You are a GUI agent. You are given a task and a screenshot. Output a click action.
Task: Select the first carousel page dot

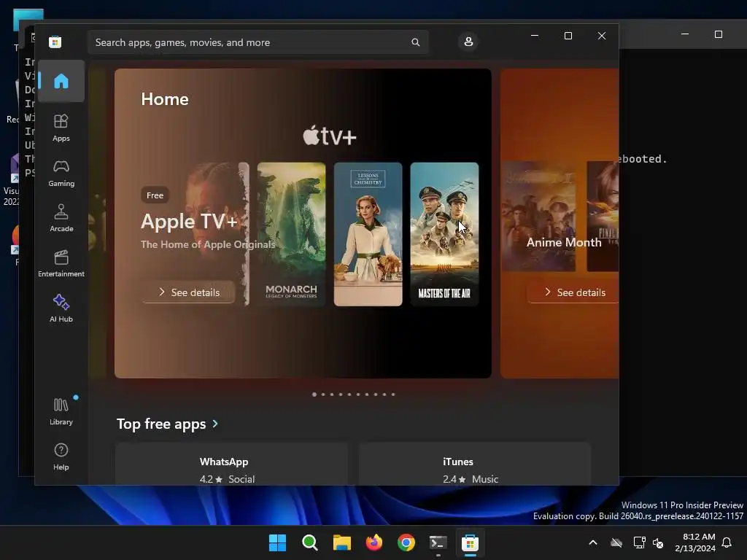[314, 394]
